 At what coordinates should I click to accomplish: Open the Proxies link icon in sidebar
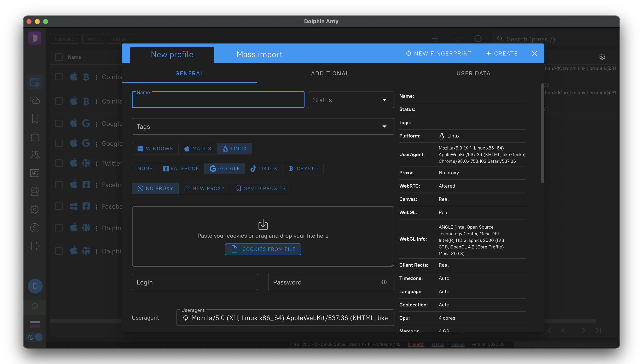click(x=35, y=100)
